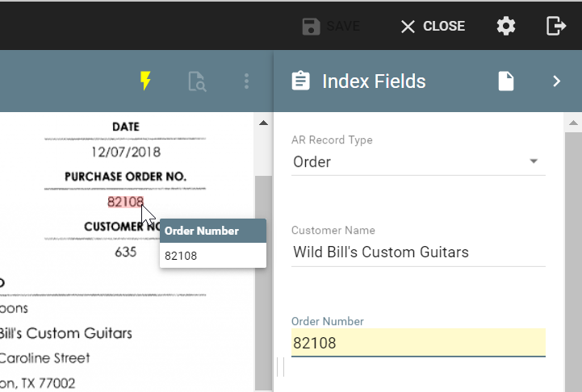
Task: Click the logout exit icon
Action: (x=556, y=27)
